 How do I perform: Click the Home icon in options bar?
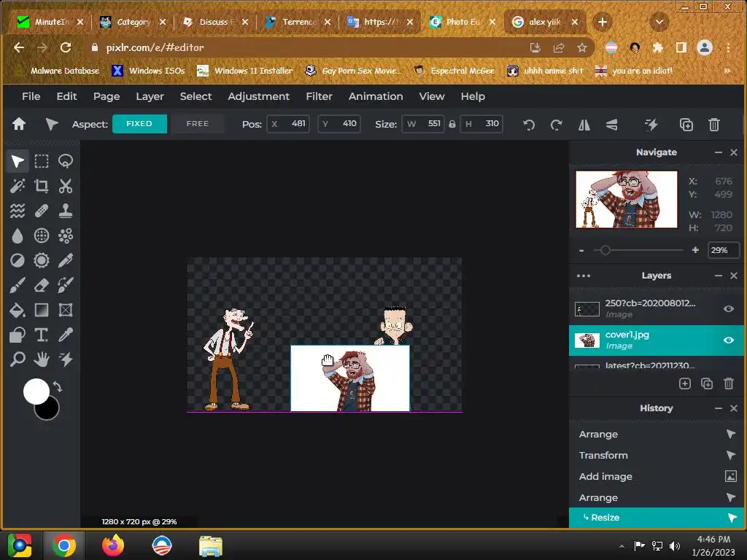(x=19, y=124)
